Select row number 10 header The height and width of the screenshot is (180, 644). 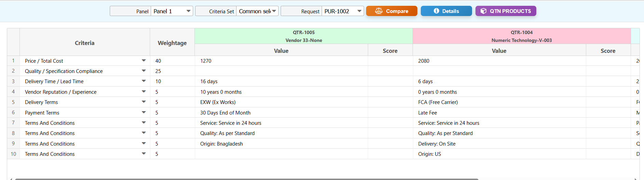(x=13, y=154)
